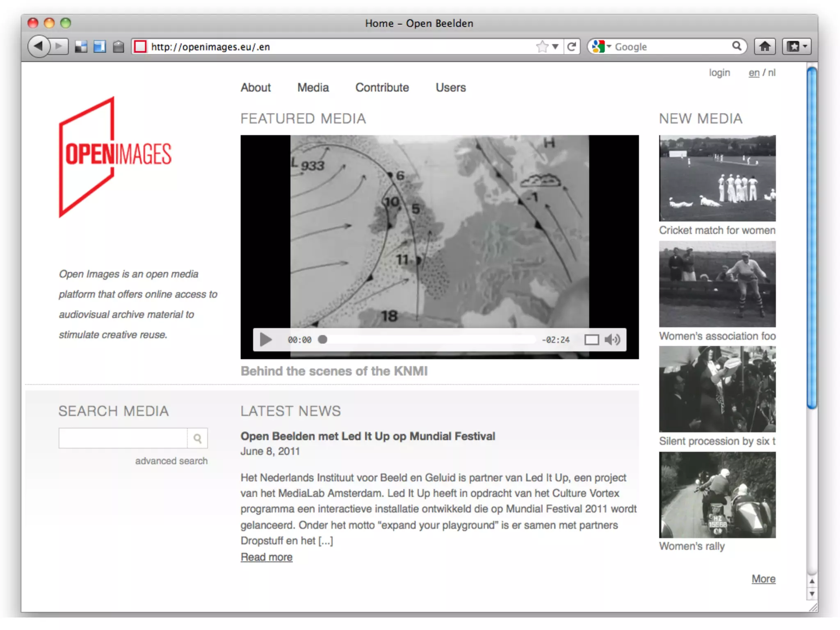Click the browser forward arrow button
Viewport: 840px width, 630px height.
(59, 46)
